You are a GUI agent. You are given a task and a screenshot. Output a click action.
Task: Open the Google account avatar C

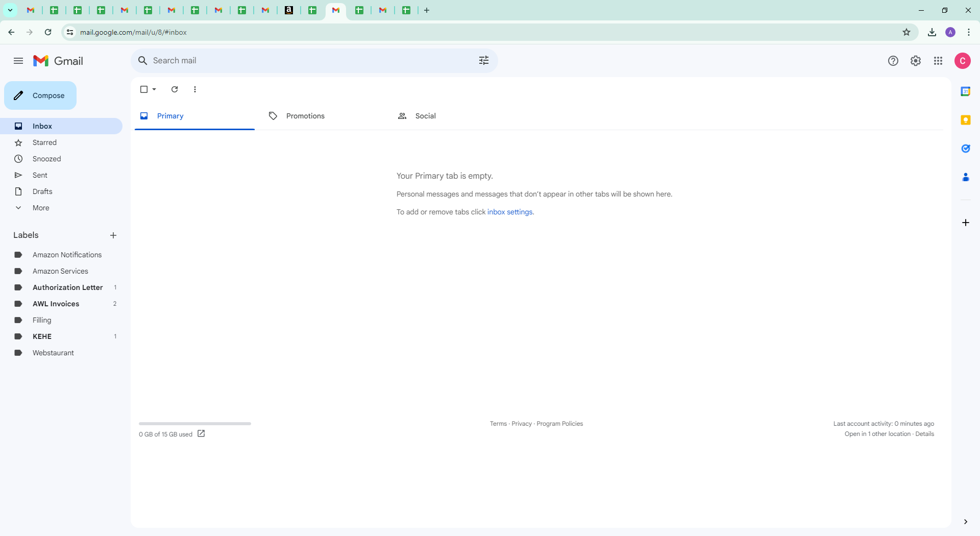pyautogui.click(x=963, y=61)
